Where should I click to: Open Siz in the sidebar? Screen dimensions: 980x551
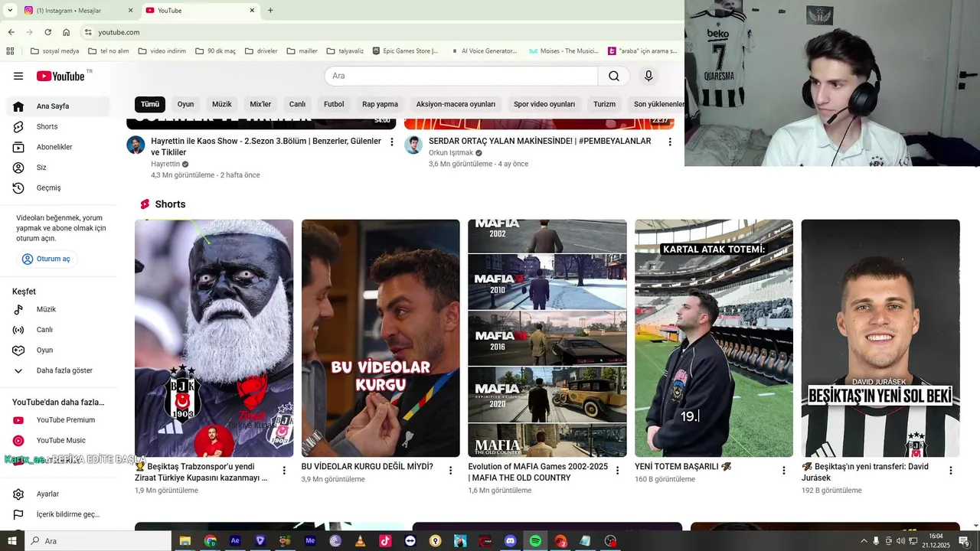58,168
